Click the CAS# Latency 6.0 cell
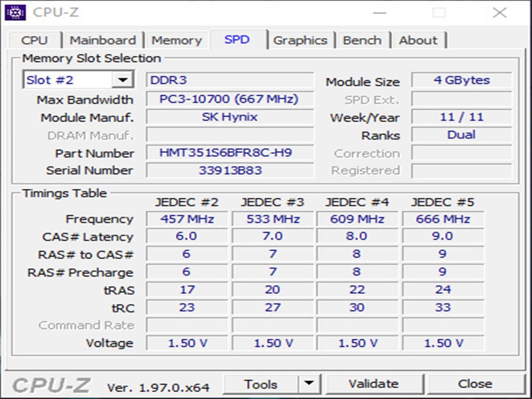Viewport: 532px width, 399px height. click(187, 236)
